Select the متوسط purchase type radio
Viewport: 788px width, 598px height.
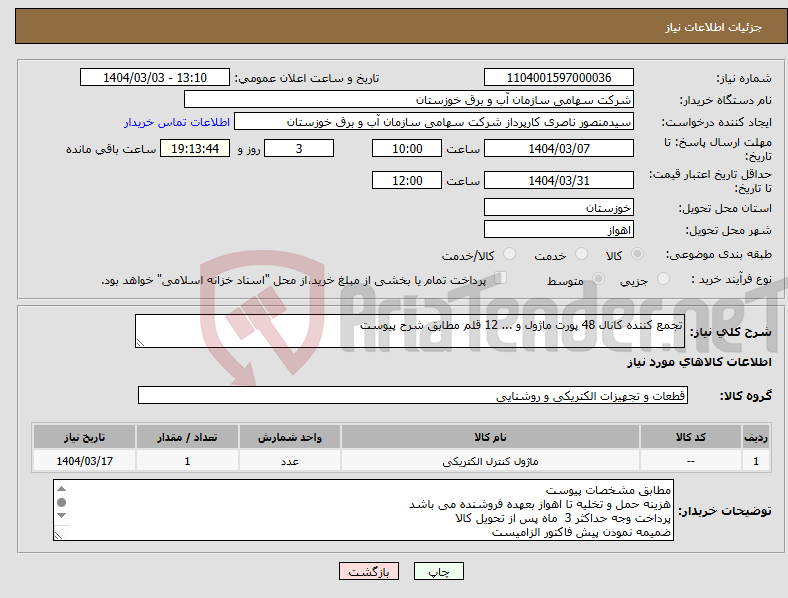tap(598, 278)
